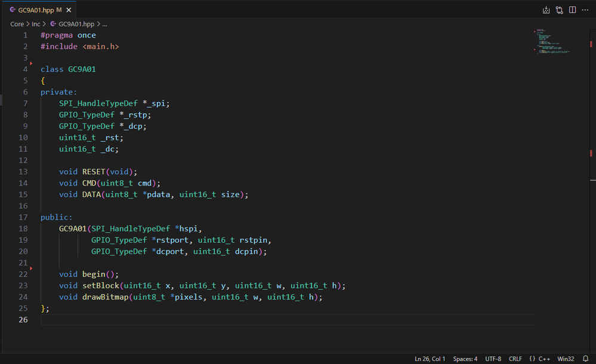Close the GC9A01.hpp tab
The image size is (596, 364).
pyautogui.click(x=69, y=10)
